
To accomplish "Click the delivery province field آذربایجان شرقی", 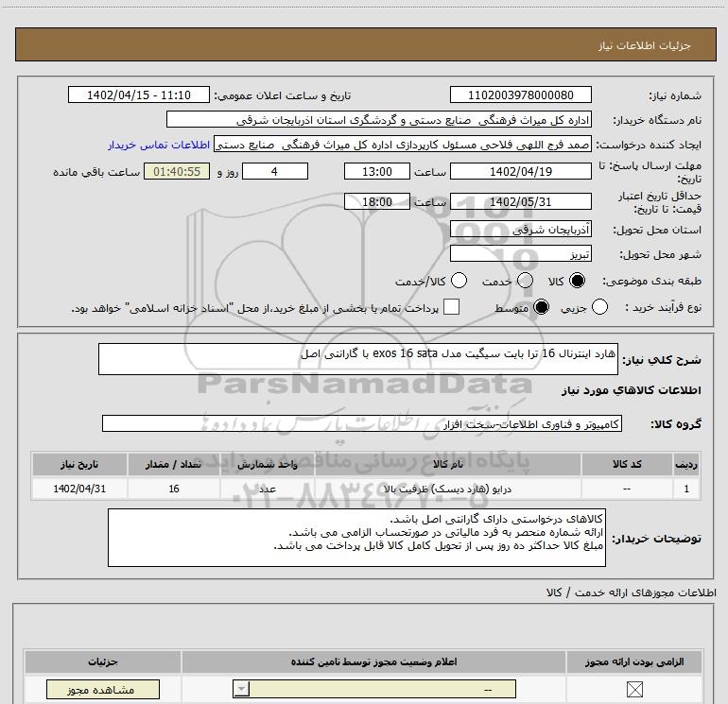I will [x=520, y=230].
